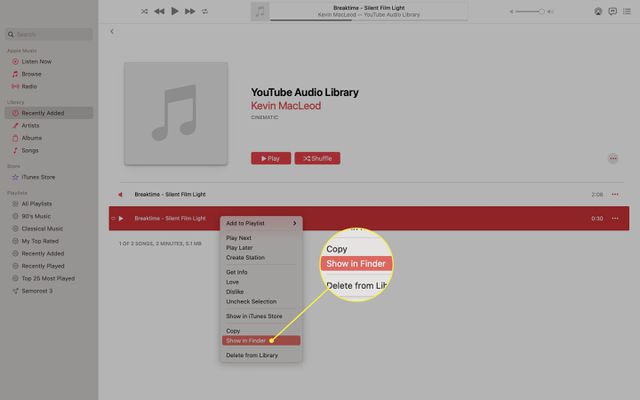Viewport: 640px width, 400px height.
Task: Click the red Shuffle button
Action: pyautogui.click(x=317, y=158)
